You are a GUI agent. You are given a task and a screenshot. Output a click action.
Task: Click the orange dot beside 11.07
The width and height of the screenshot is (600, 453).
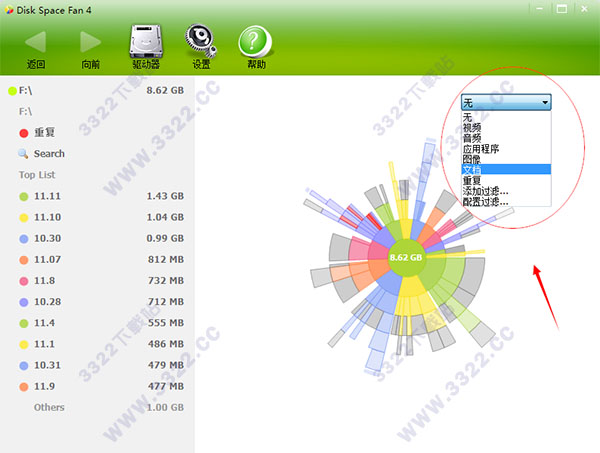[24, 260]
